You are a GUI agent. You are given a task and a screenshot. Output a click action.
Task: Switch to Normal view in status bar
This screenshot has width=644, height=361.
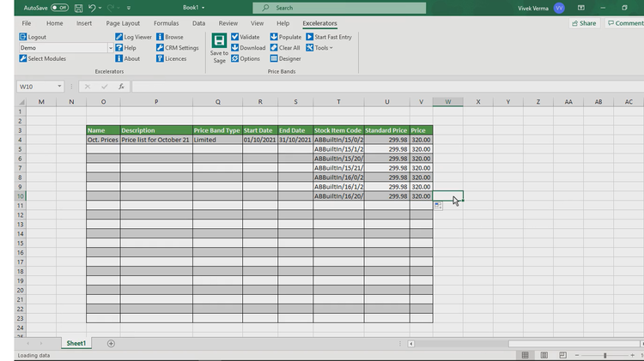click(525, 355)
